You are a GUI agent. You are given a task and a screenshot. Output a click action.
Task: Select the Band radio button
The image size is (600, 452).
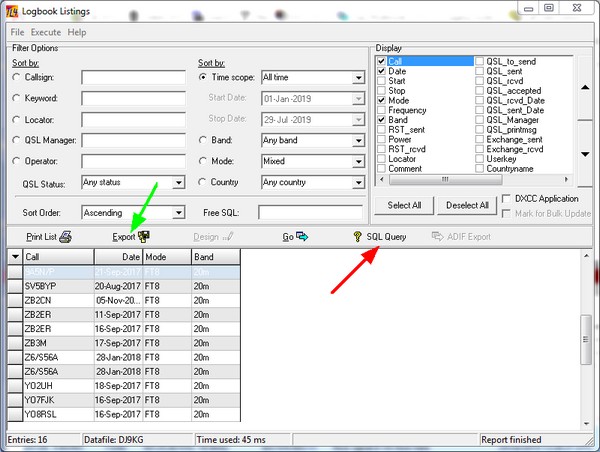point(203,140)
